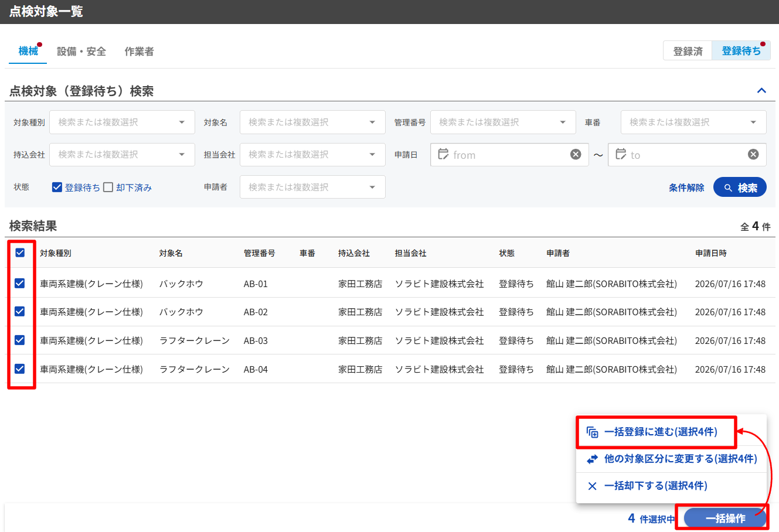Click the 対象種別 column header
Screen dimensions: 779x532
56,253
